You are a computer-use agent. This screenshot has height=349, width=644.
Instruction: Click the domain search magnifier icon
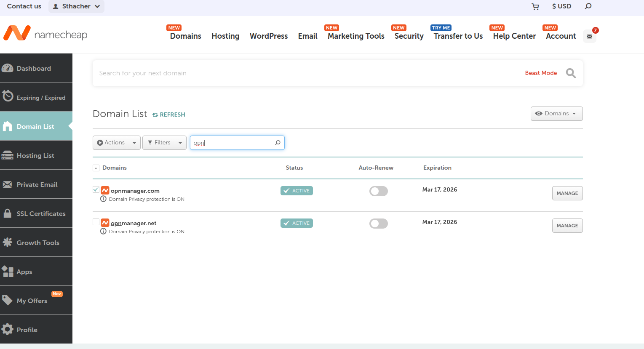tap(571, 73)
